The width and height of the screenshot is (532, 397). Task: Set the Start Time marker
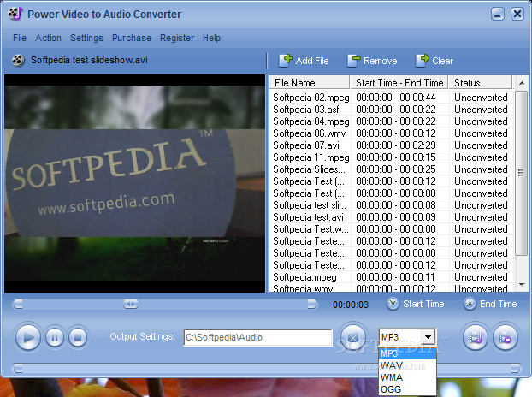416,304
